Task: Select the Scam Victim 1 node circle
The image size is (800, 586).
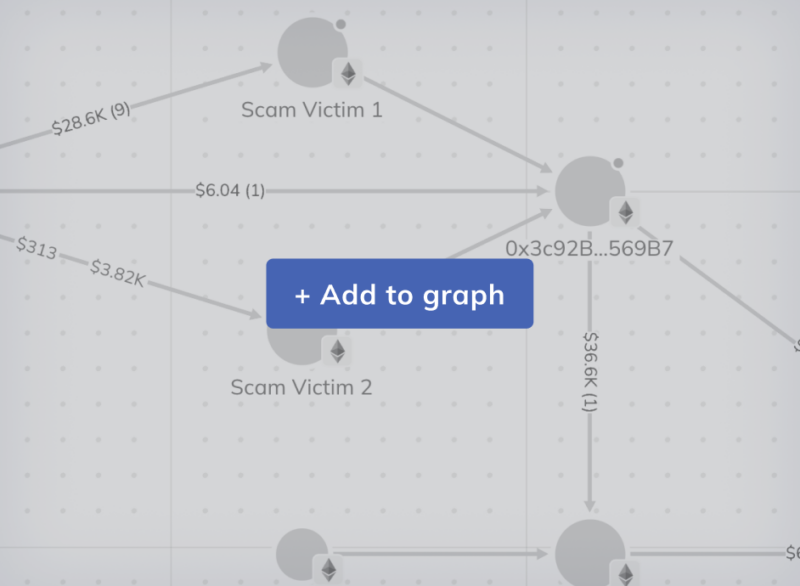Action: [x=310, y=48]
